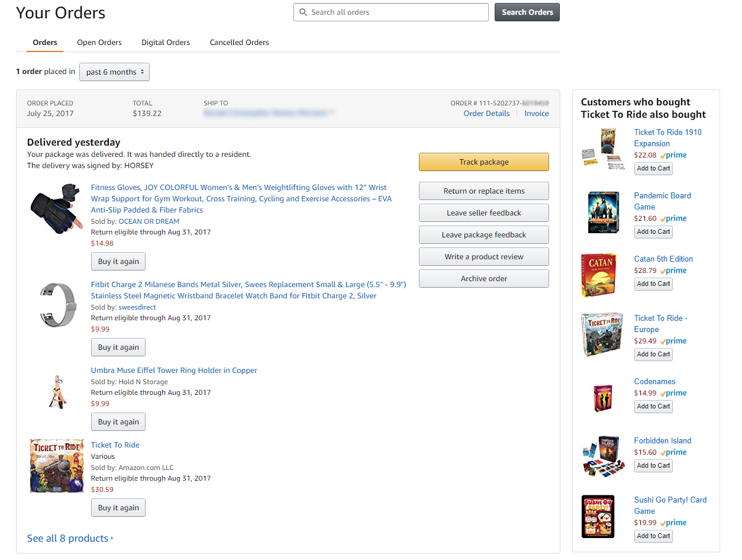Image resolution: width=742 pixels, height=560 pixels.
Task: Open Catan 5th Edition link
Action: [x=663, y=259]
